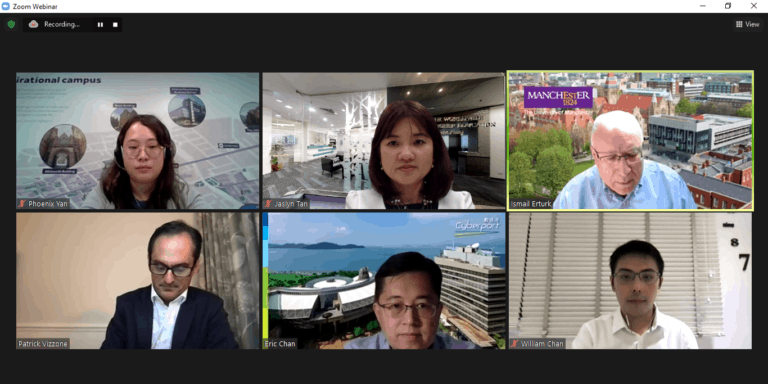Click muted mic icon beside Jaslyn Tan

pos(268,204)
